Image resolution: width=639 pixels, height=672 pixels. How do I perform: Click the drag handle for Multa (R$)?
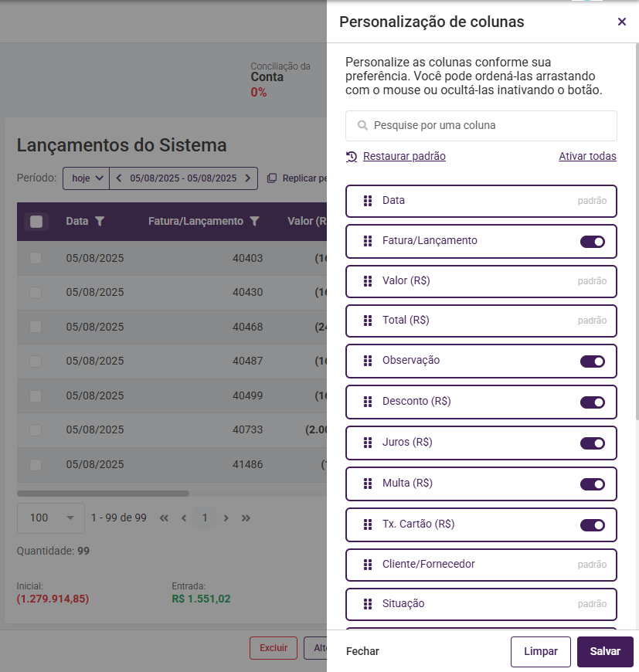(x=368, y=484)
